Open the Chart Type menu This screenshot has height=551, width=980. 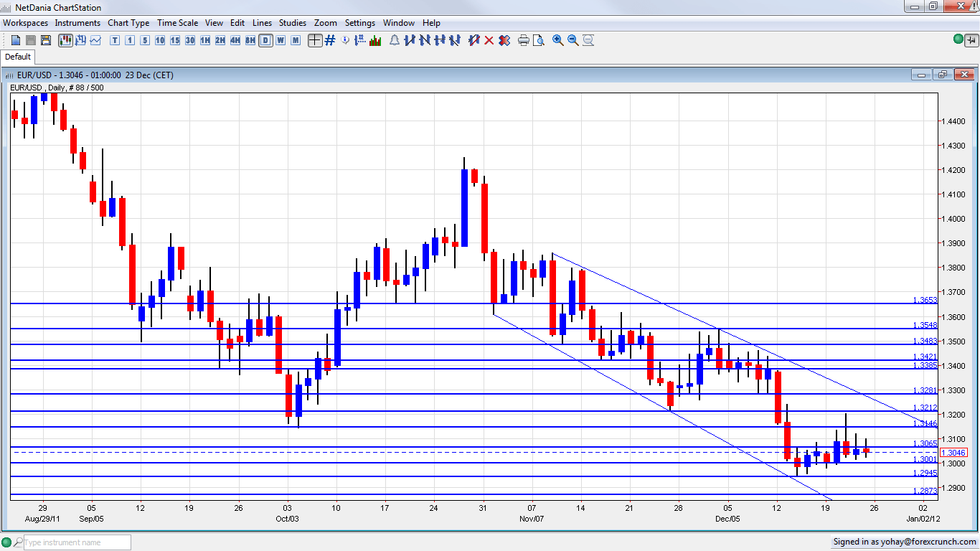pos(128,23)
